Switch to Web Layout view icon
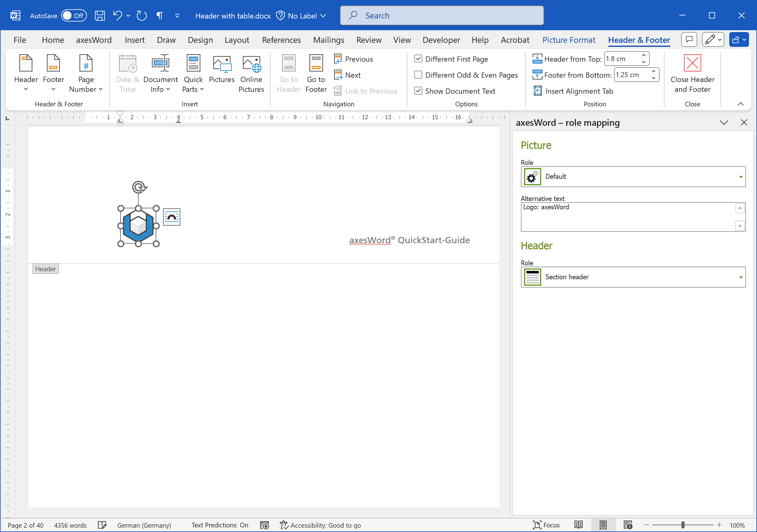The width and height of the screenshot is (757, 532). pyautogui.click(x=628, y=525)
